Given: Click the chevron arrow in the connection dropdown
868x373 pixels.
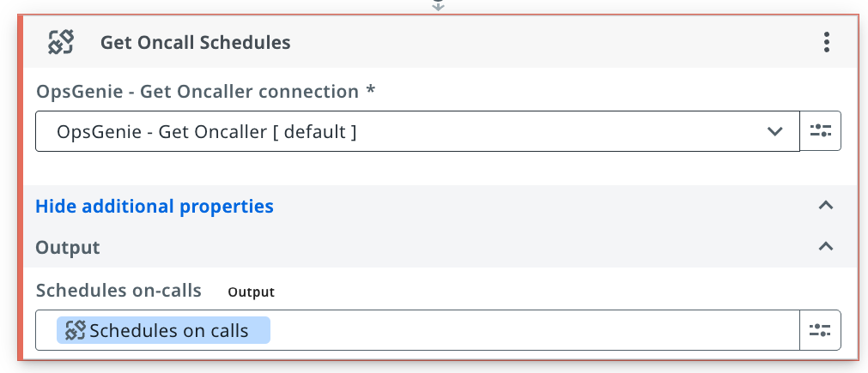Looking at the screenshot, I should [774, 131].
